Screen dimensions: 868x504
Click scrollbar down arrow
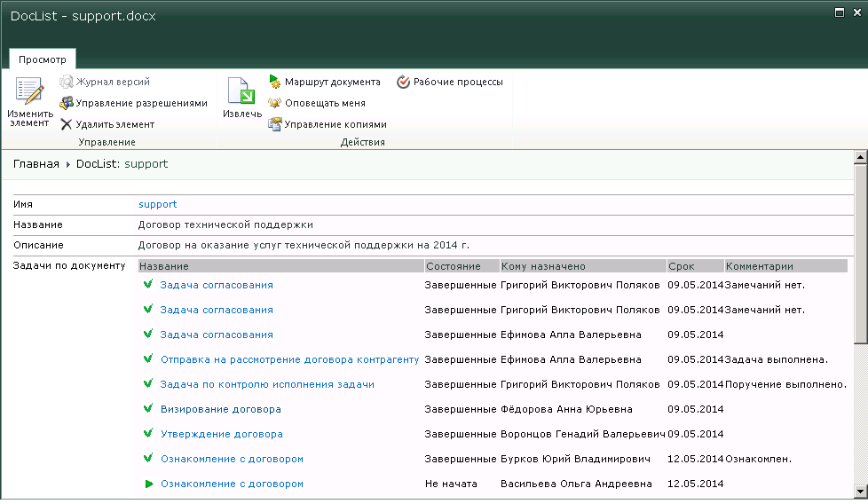[x=860, y=492]
